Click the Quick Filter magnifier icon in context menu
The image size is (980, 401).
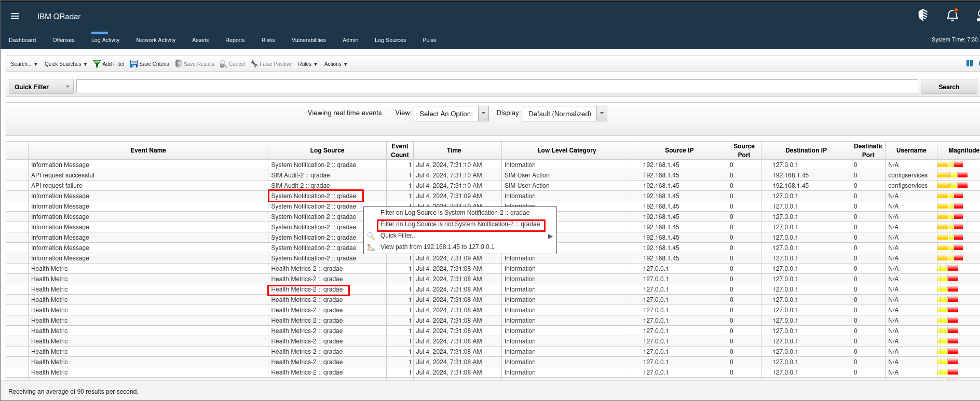[371, 236]
